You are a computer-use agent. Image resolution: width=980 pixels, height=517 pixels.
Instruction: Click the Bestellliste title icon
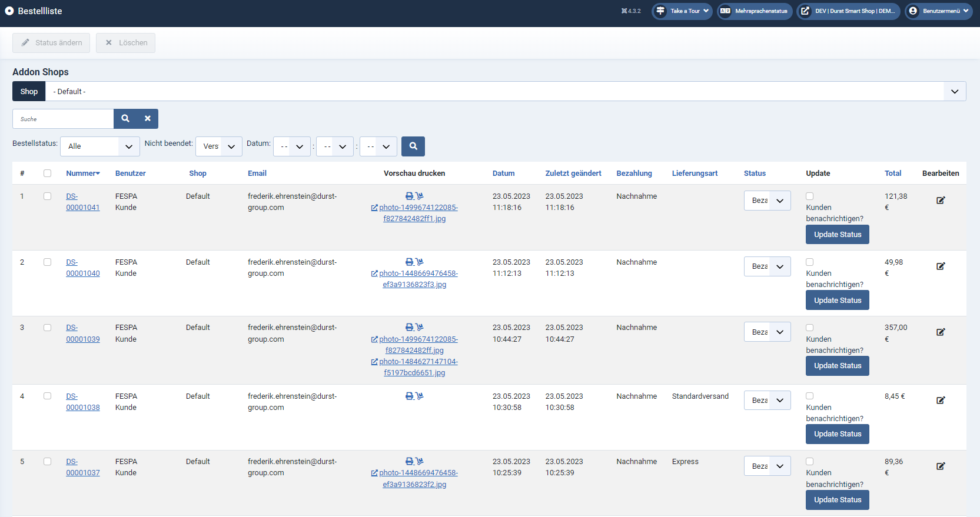pos(9,11)
